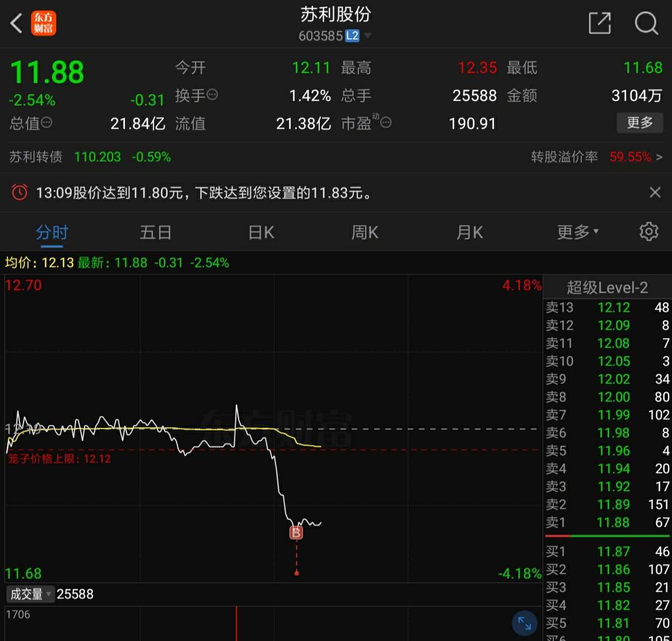Tap the 最低 11.68 value
Viewport: 672px width, 641px height.
643,68
